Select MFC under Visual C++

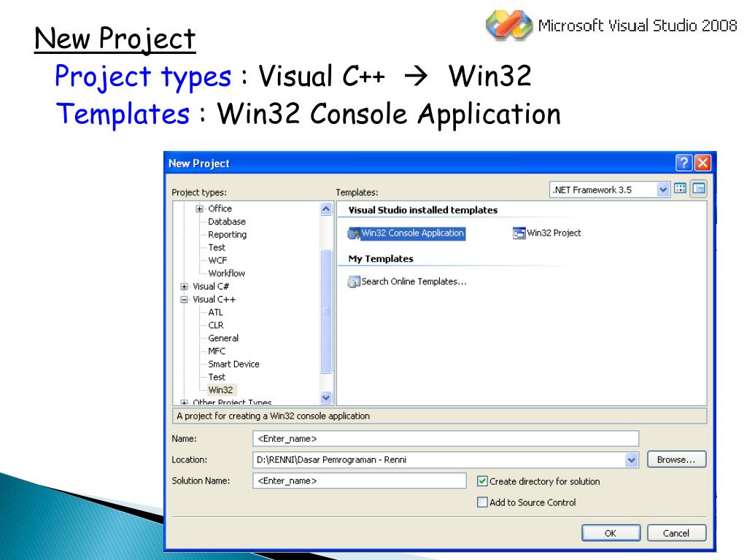point(217,351)
